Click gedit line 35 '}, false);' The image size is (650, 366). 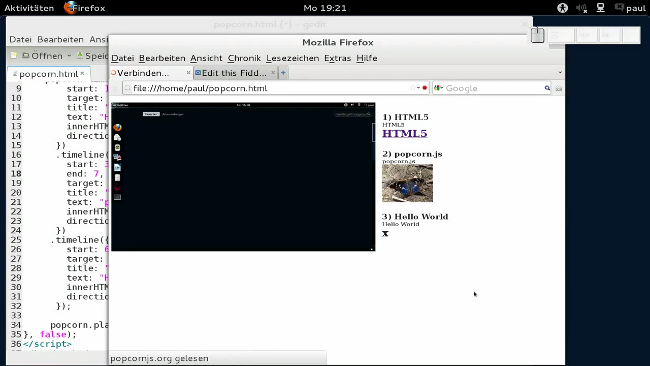[x=50, y=334]
